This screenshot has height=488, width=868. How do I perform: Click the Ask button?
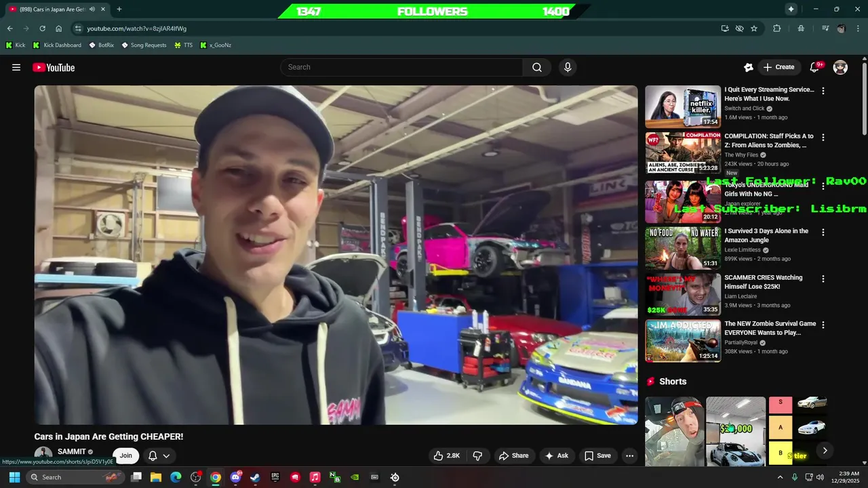pyautogui.click(x=556, y=455)
